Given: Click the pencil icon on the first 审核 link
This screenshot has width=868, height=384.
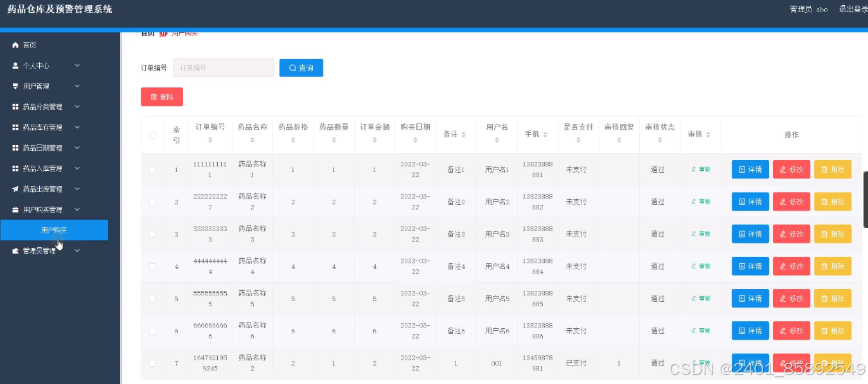Looking at the screenshot, I should coord(693,169).
